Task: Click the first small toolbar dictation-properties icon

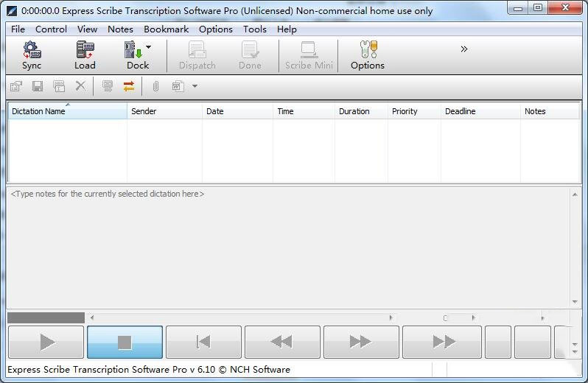Action: [16, 87]
